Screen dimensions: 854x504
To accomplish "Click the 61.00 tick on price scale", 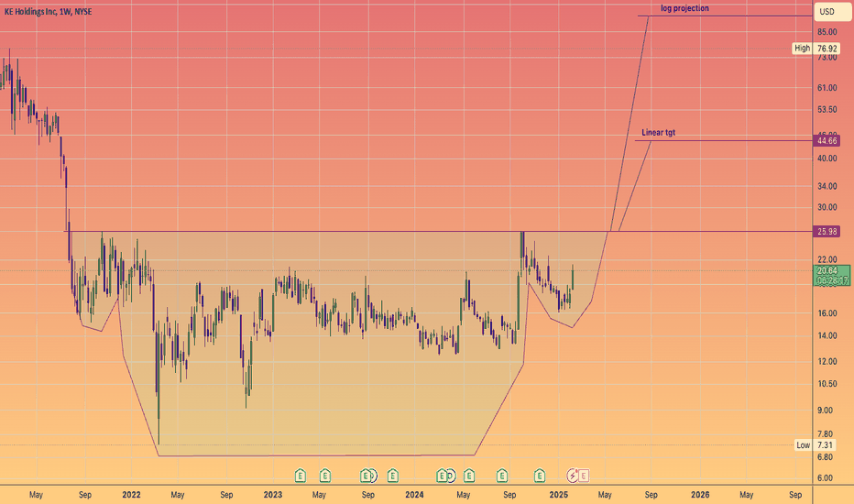I will (827, 88).
